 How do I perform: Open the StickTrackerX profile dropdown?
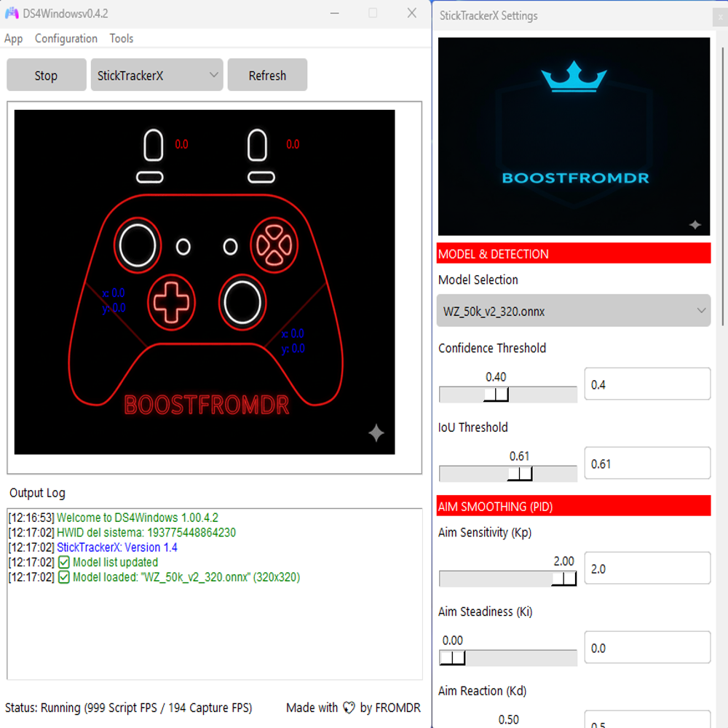157,75
